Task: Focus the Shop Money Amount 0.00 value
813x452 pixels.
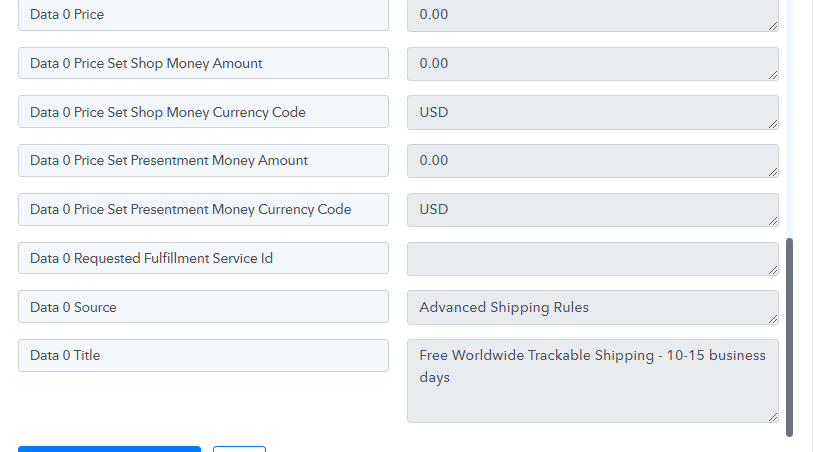Action: click(x=593, y=64)
